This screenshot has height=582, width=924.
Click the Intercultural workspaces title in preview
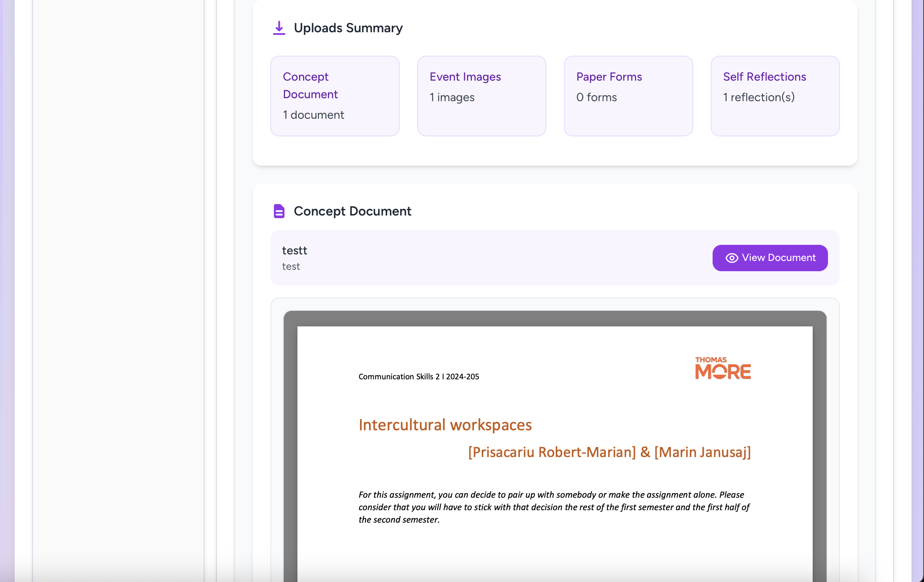(x=445, y=425)
